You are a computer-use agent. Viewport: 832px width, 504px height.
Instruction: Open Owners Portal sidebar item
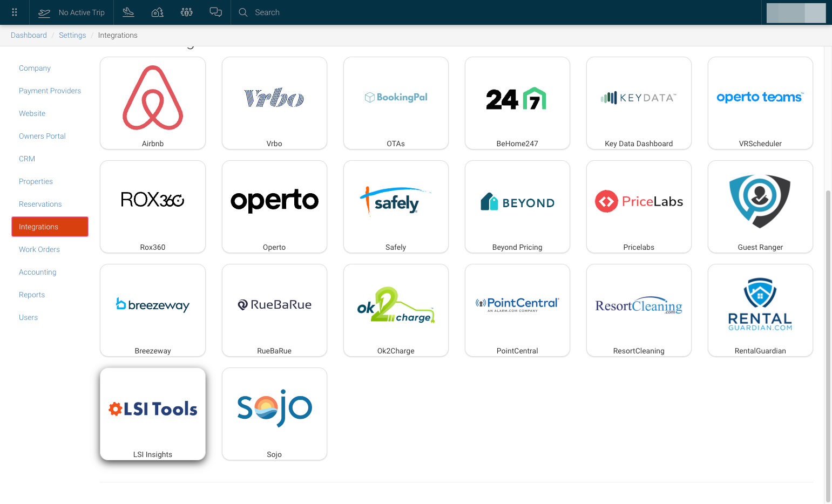click(x=42, y=136)
